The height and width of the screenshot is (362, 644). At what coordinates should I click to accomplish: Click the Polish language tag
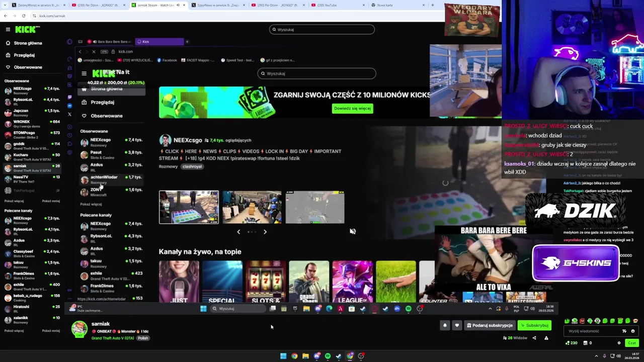143,338
